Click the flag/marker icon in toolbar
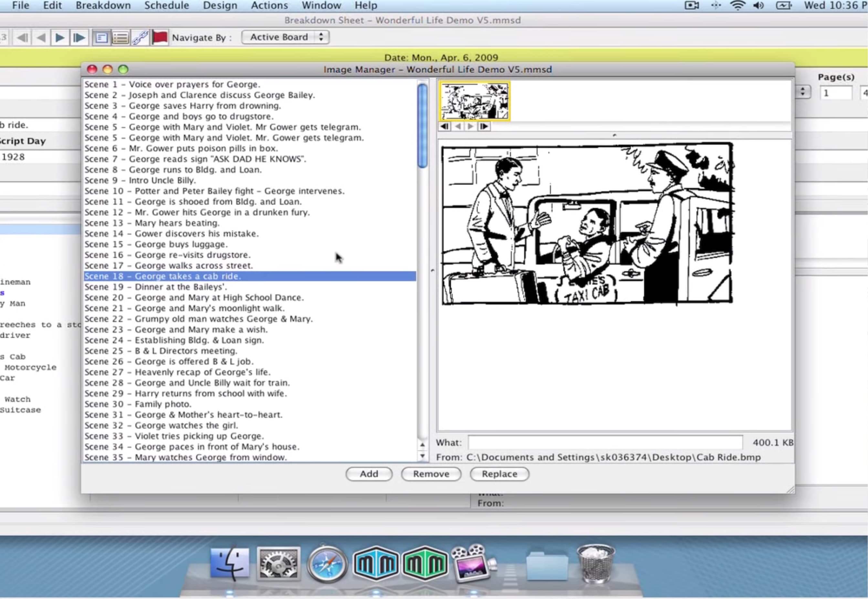This screenshot has height=599, width=868. click(x=160, y=37)
